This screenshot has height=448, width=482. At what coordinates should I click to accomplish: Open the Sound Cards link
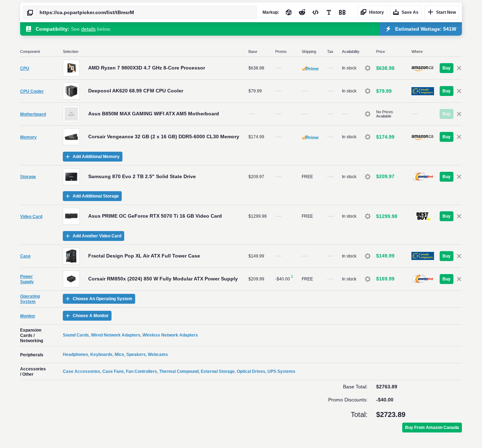pyautogui.click(x=76, y=335)
